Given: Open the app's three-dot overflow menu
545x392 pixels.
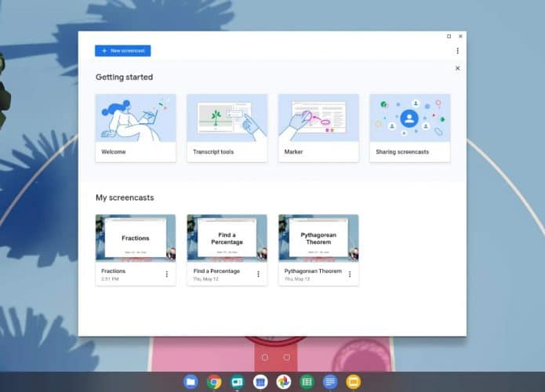Looking at the screenshot, I should (457, 51).
